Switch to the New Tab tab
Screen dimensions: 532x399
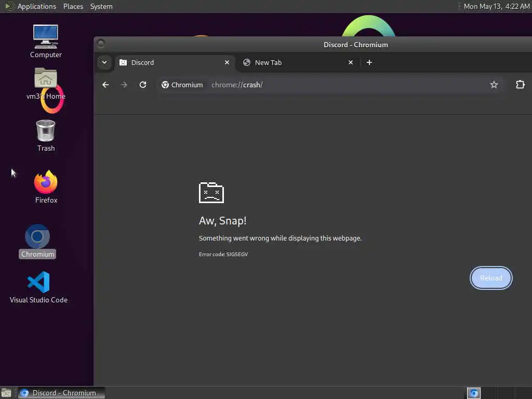pyautogui.click(x=298, y=62)
